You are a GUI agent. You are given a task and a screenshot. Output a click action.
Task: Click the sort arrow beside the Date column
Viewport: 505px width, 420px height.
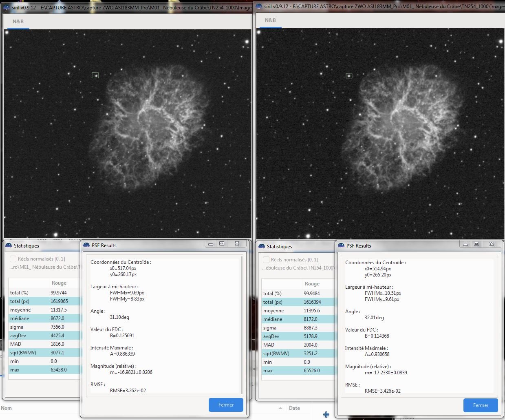click(x=280, y=408)
